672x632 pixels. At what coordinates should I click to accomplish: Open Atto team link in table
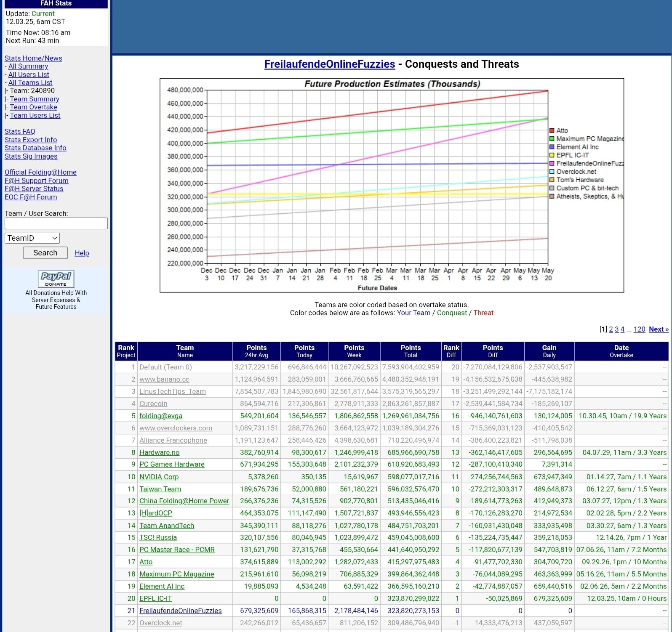[x=146, y=562]
